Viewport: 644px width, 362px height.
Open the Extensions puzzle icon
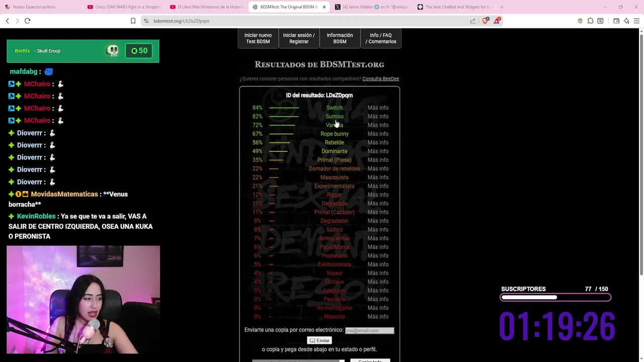(x=590, y=21)
